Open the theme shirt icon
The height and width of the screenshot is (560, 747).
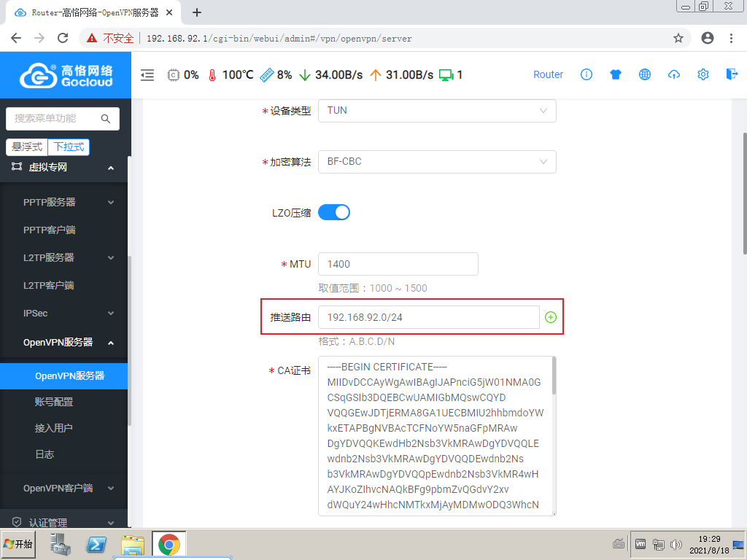[x=616, y=74]
